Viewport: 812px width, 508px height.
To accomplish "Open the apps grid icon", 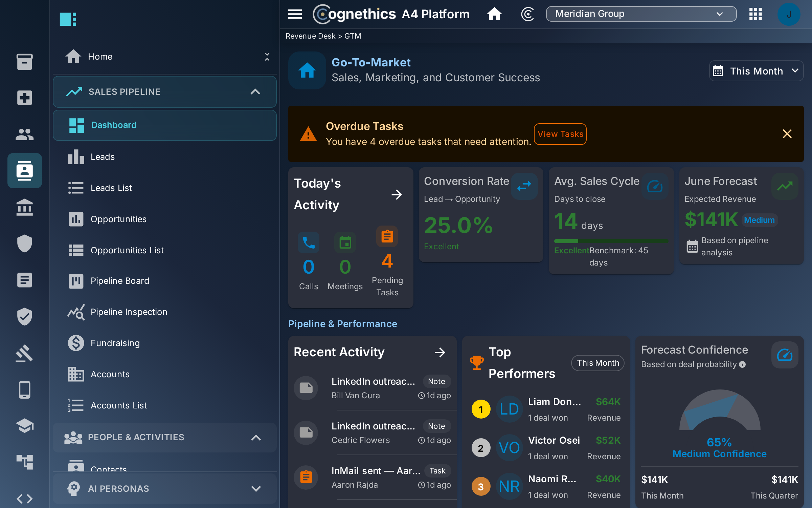I will click(755, 14).
